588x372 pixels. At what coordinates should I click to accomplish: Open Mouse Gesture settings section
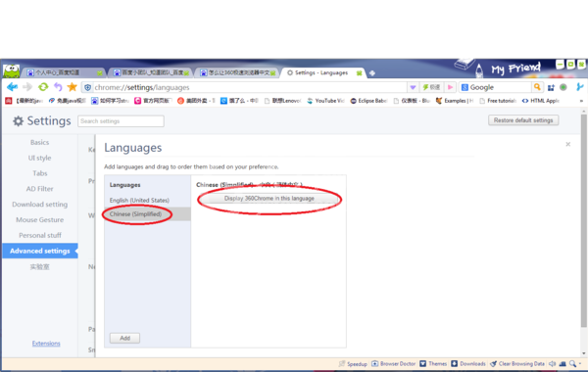click(x=40, y=220)
